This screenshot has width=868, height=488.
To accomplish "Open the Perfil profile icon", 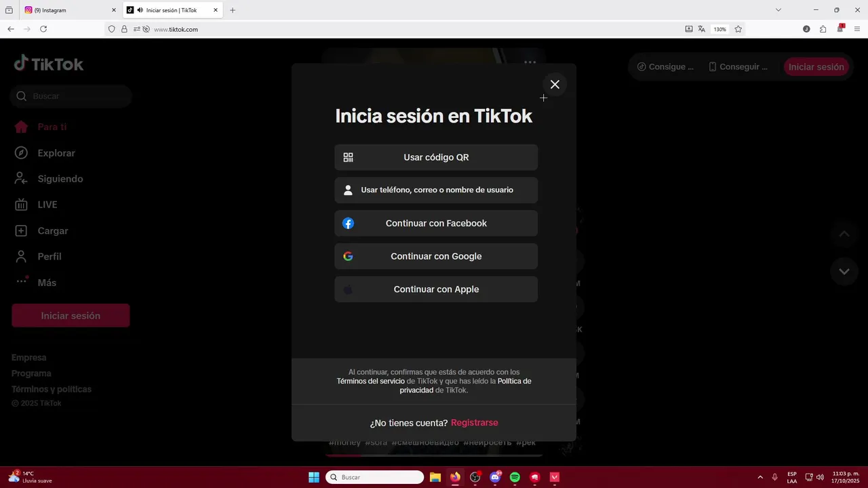I will pyautogui.click(x=21, y=257).
